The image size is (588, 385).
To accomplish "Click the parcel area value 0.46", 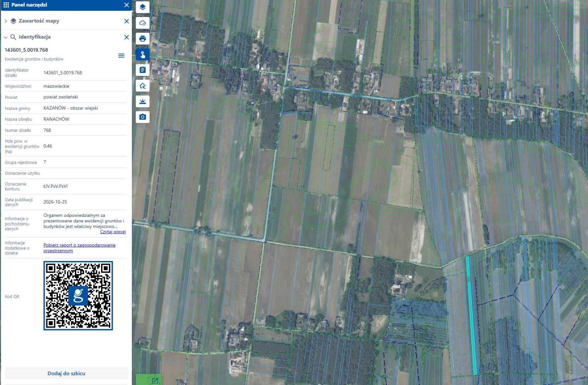I will 48,146.
